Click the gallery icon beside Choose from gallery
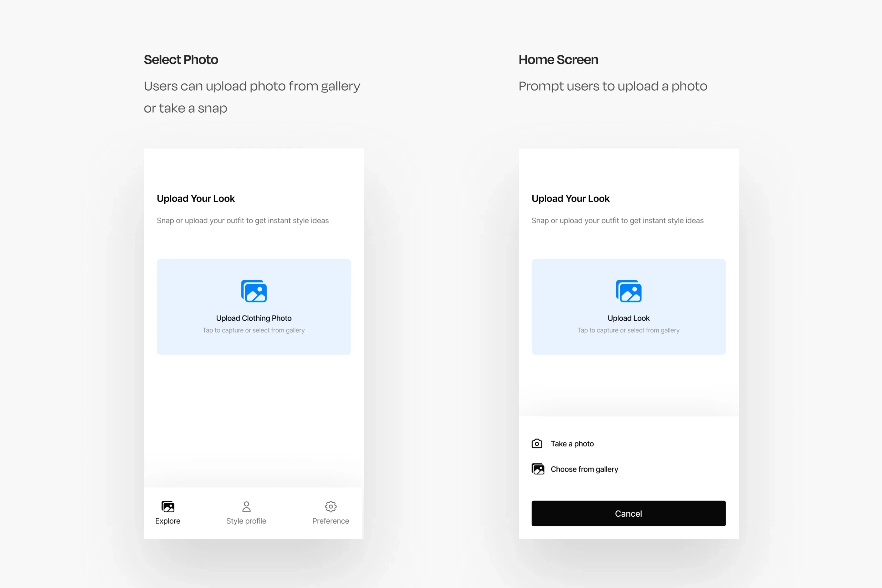The height and width of the screenshot is (588, 882). [x=538, y=469]
